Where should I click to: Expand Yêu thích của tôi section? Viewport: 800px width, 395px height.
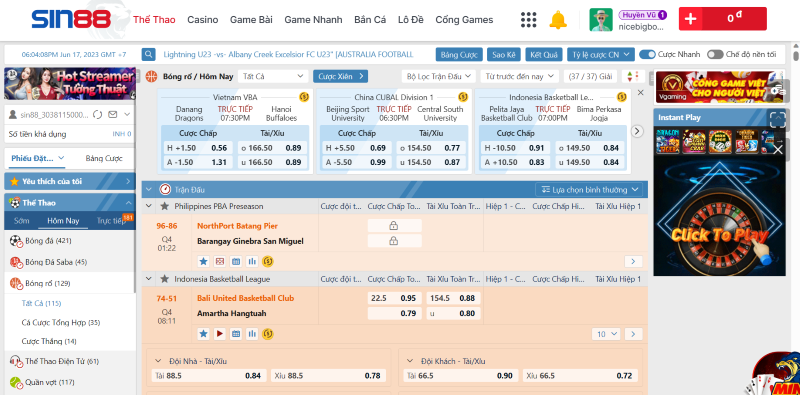tap(70, 181)
